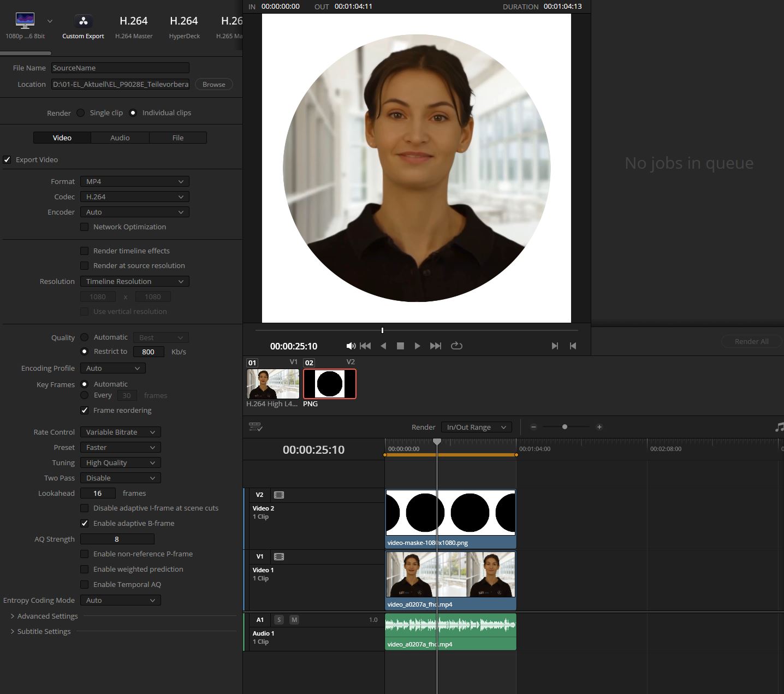Click the play icon under the viewer
Viewport: 784px width, 694px height.
[x=418, y=346]
